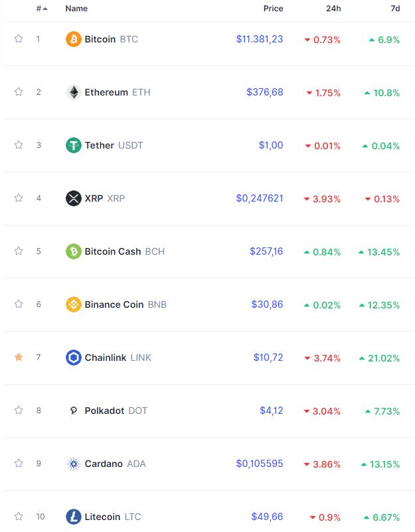Viewport: 415px width, 532px height.
Task: Sort the table by Price column header
Action: (x=273, y=9)
